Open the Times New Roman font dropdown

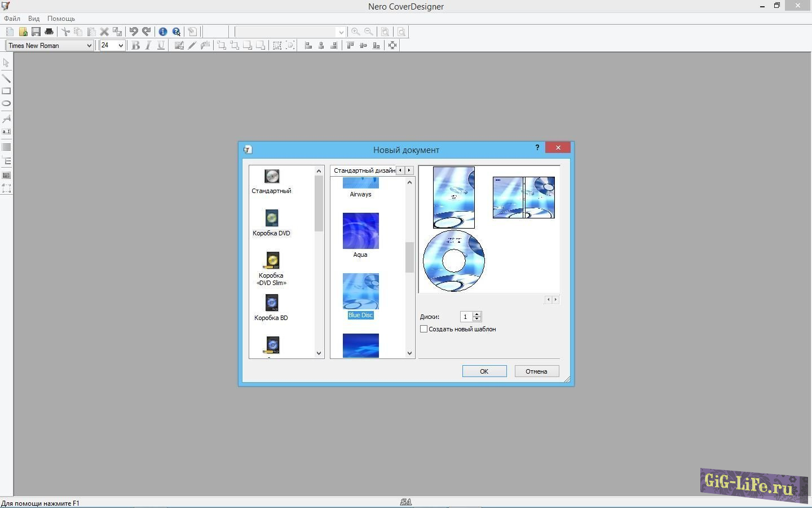point(89,46)
